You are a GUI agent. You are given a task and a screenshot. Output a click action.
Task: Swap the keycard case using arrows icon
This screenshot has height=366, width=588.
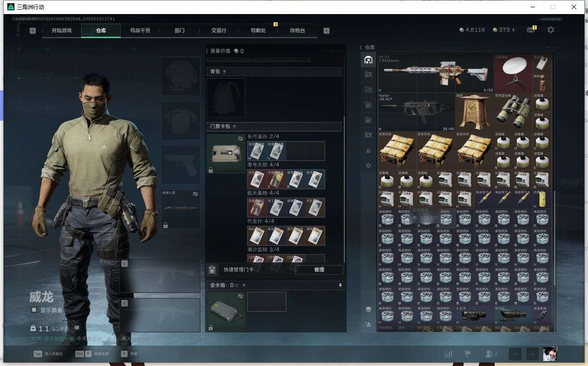click(x=240, y=138)
